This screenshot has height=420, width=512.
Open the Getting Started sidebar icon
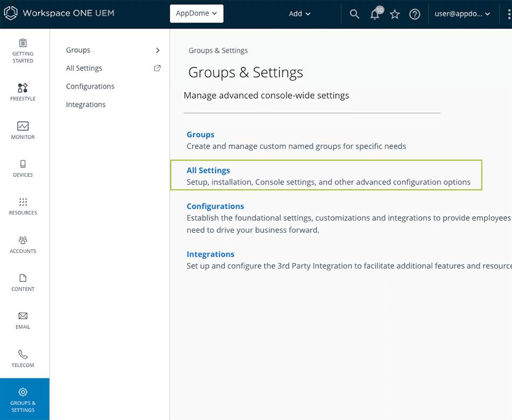23,44
